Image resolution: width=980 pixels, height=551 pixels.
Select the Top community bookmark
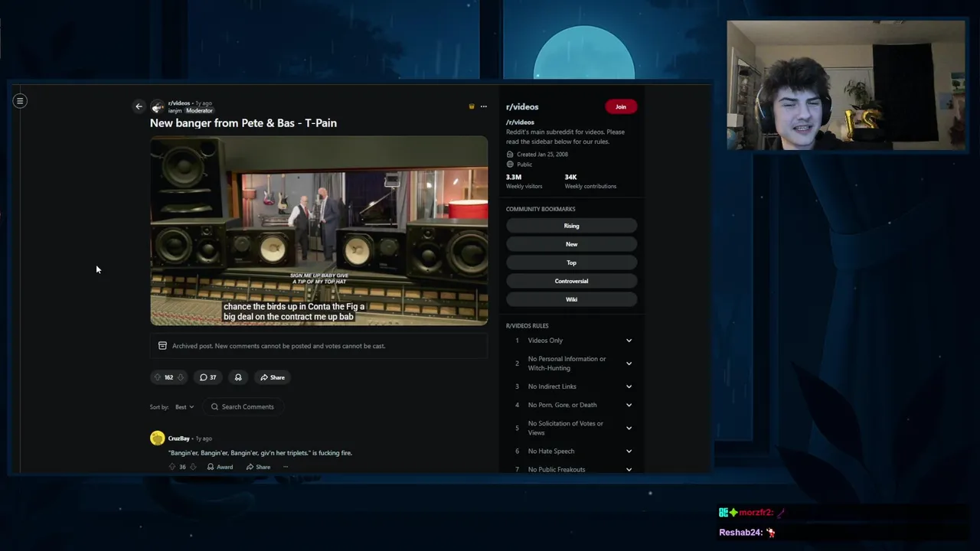[571, 262]
